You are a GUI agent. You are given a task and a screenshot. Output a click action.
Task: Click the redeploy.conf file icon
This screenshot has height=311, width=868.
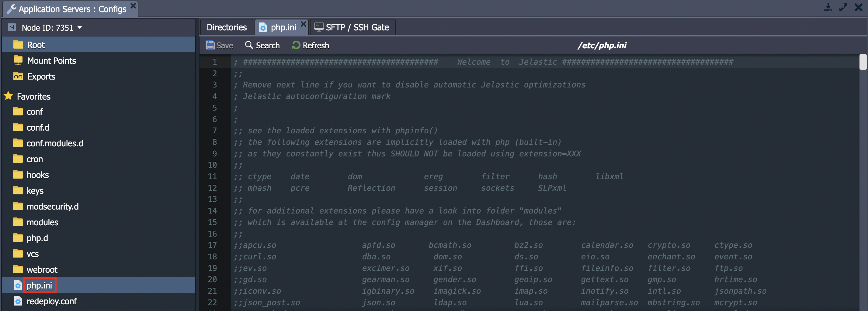click(x=18, y=301)
